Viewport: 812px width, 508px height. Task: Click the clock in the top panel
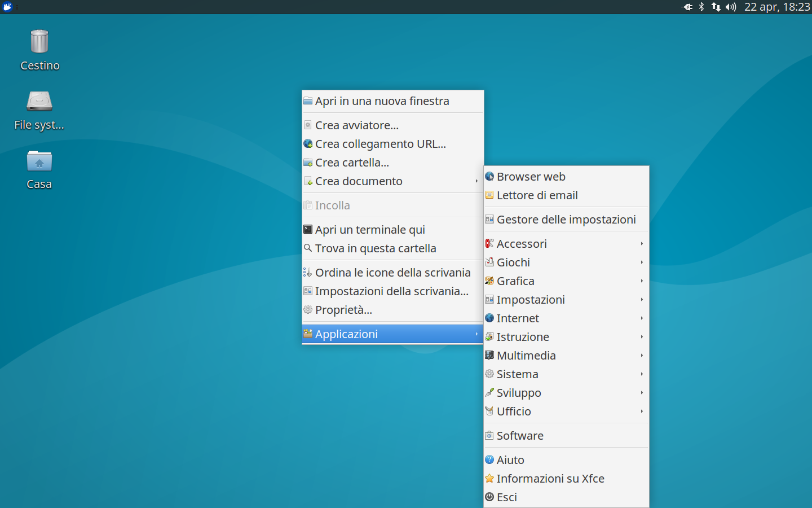pos(777,7)
